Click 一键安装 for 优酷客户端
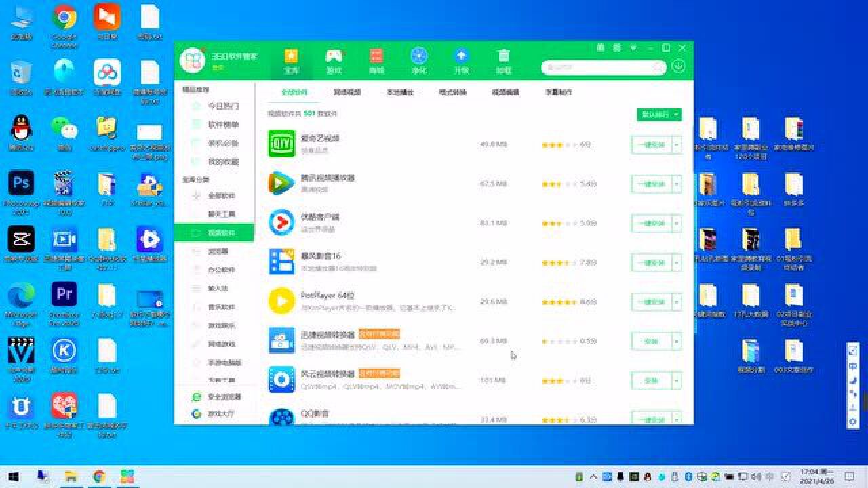Image resolution: width=868 pixels, height=488 pixels. coord(651,224)
